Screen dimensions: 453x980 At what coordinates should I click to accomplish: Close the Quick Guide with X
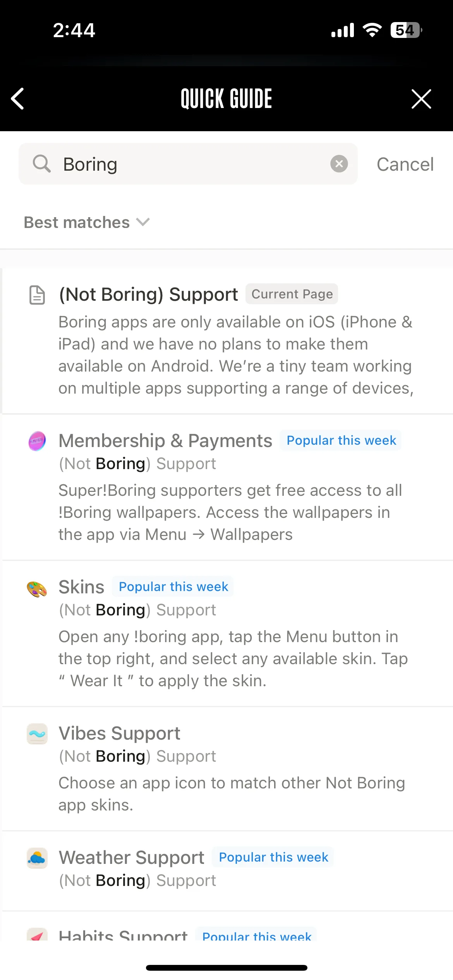(x=421, y=99)
